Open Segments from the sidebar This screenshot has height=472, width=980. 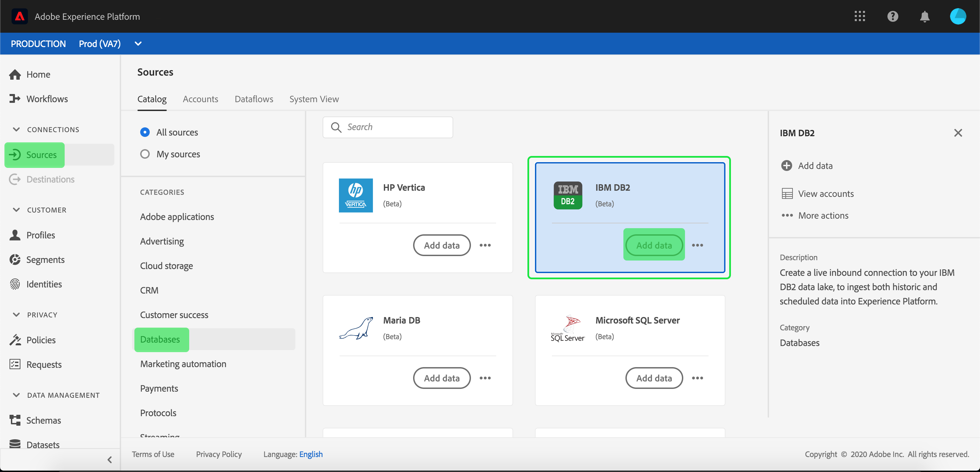[x=45, y=259]
